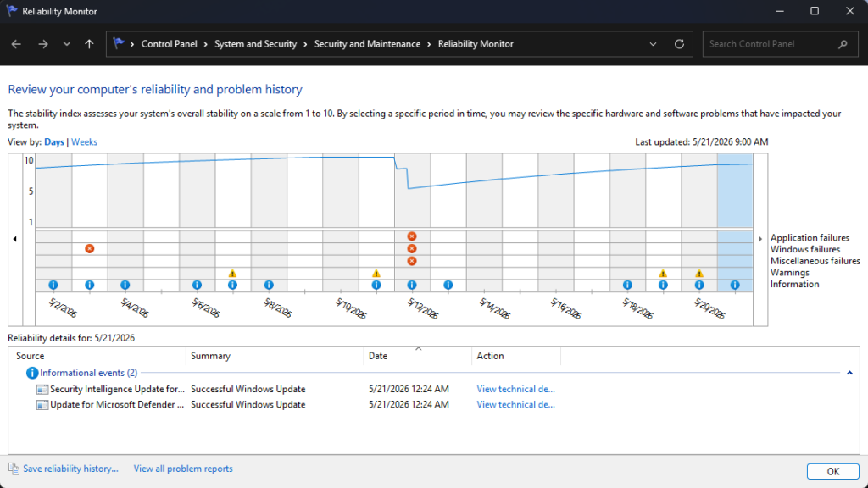Viewport: 868px width, 488px height.
Task: Click the Reliability Monitor breadcrumb
Action: (476, 44)
